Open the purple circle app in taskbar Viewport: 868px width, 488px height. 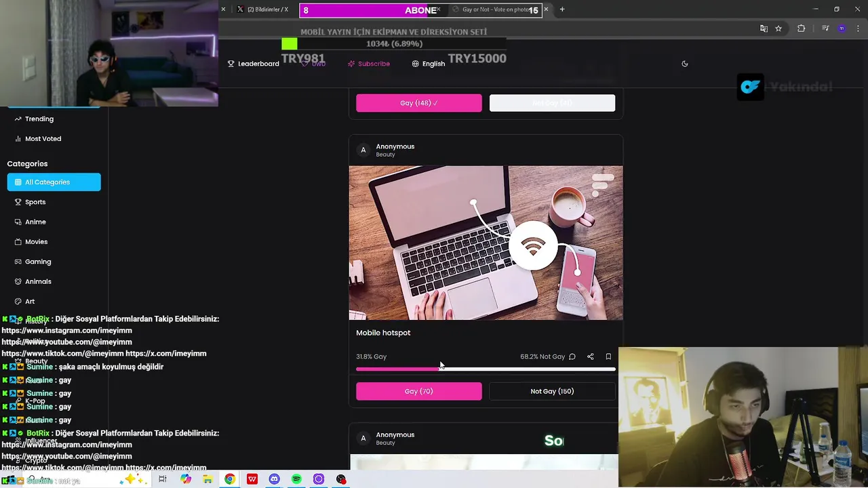[319, 479]
